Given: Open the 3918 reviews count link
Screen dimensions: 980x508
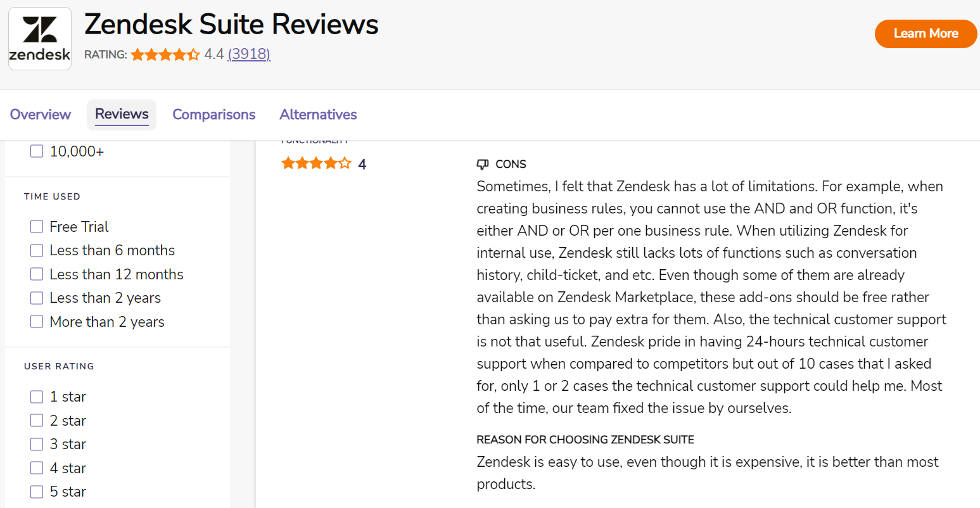Looking at the screenshot, I should click(249, 54).
